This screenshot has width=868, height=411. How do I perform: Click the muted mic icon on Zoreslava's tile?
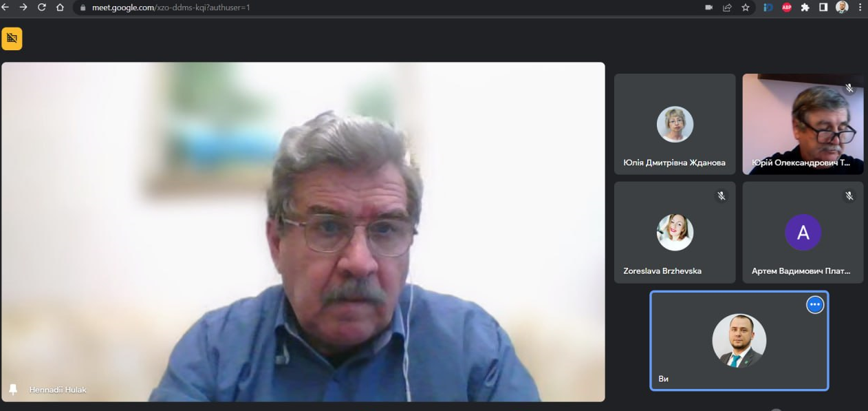tap(721, 196)
